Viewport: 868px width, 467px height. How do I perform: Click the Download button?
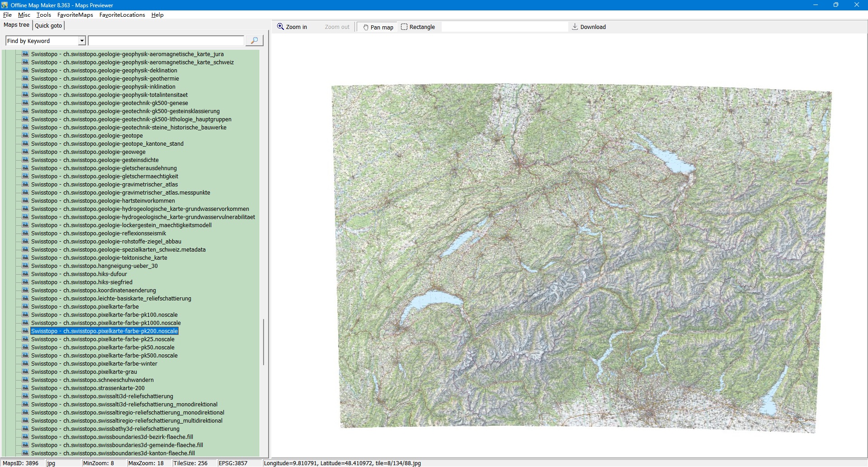coord(589,27)
